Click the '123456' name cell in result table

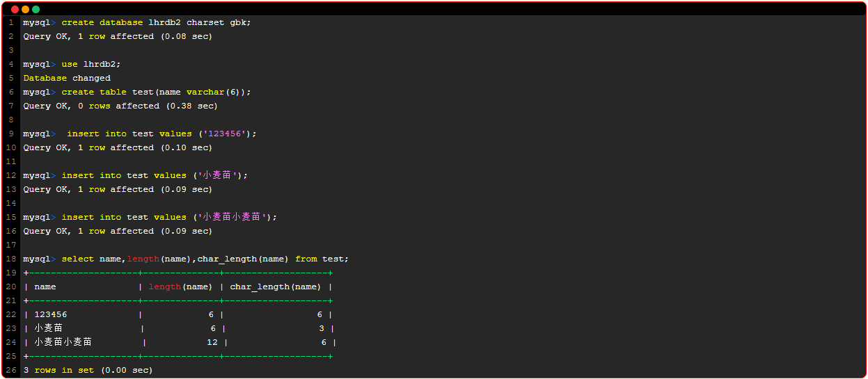coord(51,314)
